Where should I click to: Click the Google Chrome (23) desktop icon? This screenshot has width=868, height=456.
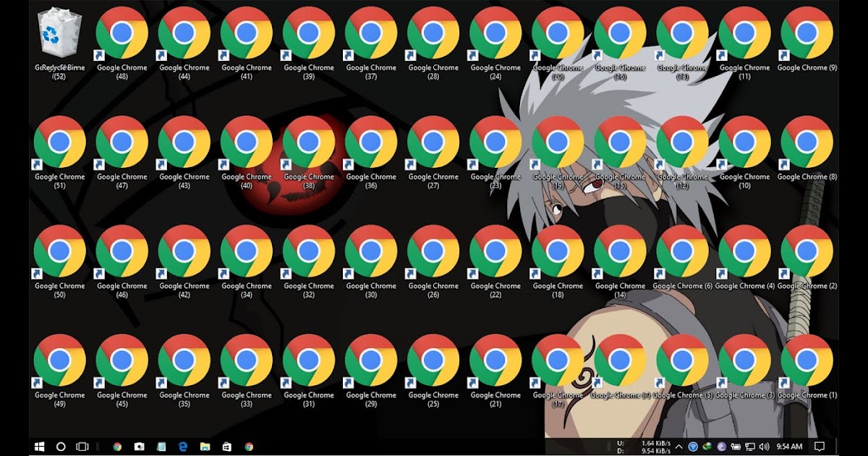[495, 153]
